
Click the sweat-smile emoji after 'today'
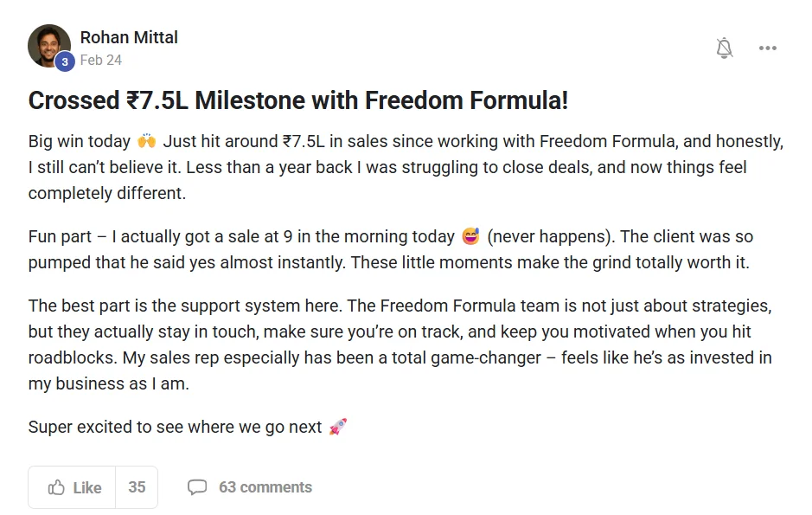(471, 236)
